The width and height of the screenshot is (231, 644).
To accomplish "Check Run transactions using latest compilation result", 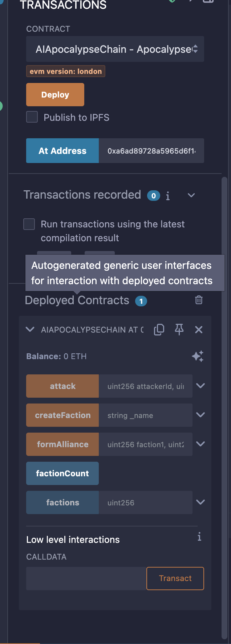I will 29,224.
